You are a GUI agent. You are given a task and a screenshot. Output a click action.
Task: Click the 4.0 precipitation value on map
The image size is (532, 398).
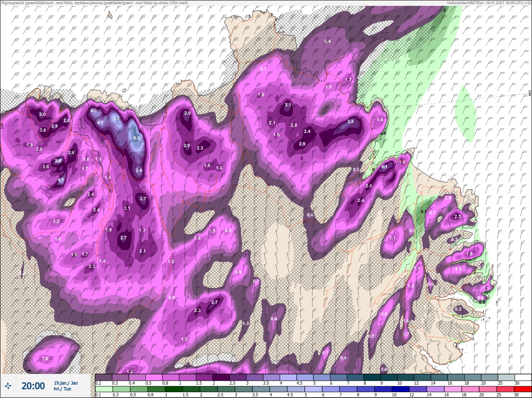tap(94, 111)
